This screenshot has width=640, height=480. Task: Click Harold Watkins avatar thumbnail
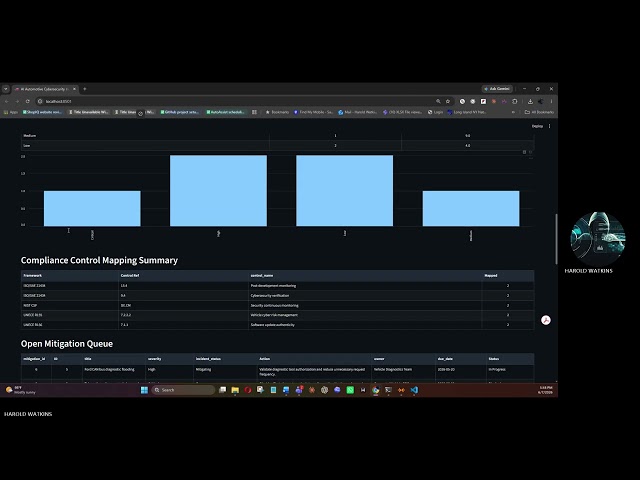tap(598, 239)
